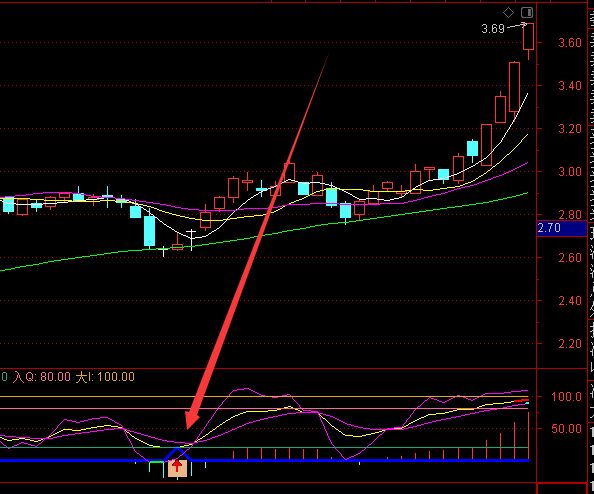Click the 100.0 indicator axis label
Viewport: 594px width, 494px height.
point(566,397)
